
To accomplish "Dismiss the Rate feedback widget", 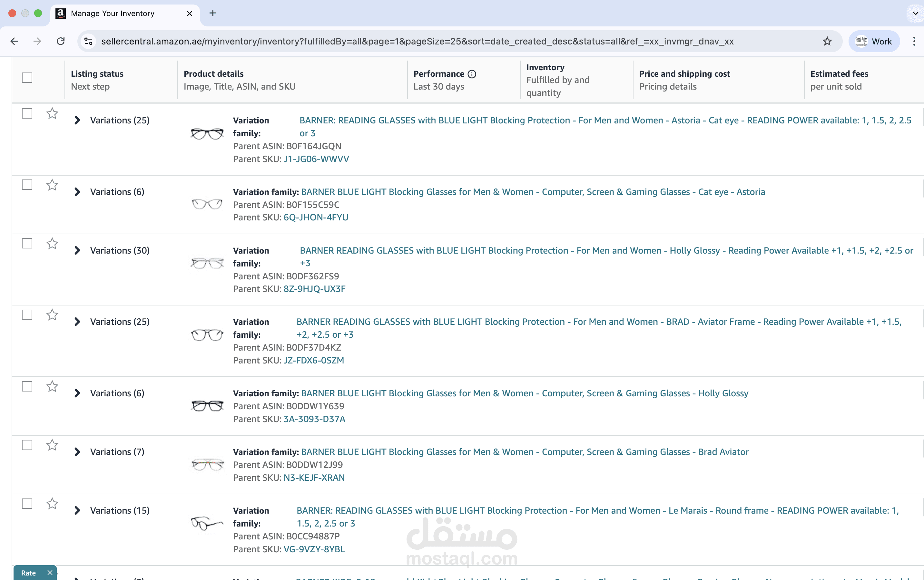I will point(50,572).
